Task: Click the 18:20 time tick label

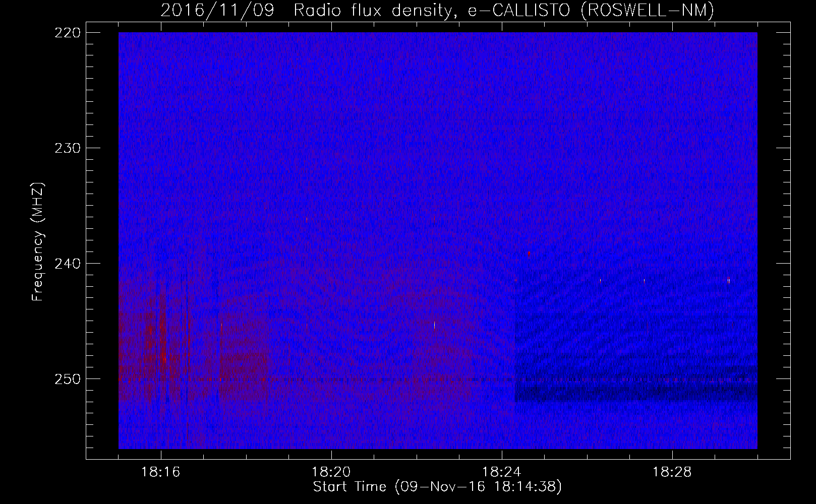Action: [331, 472]
